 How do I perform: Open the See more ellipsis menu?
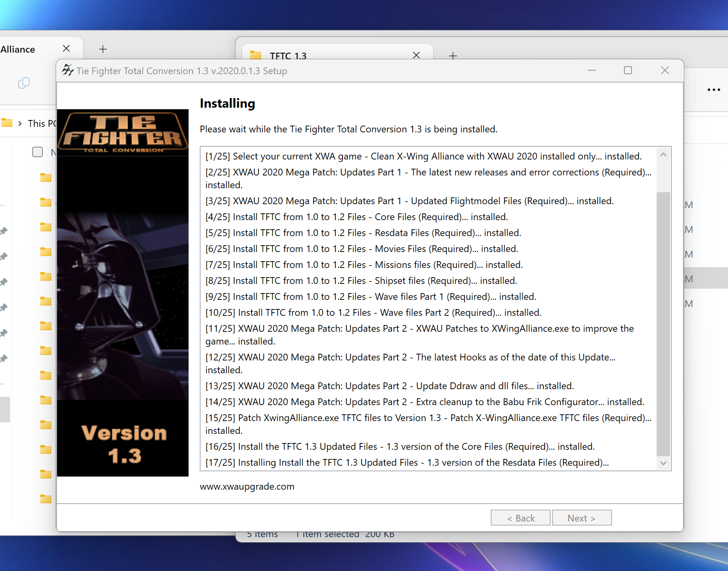[x=714, y=90]
